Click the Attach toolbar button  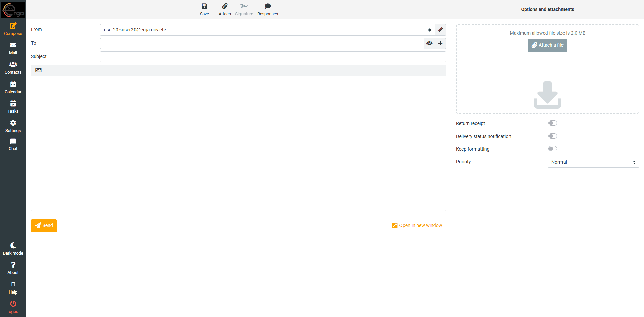tap(225, 10)
